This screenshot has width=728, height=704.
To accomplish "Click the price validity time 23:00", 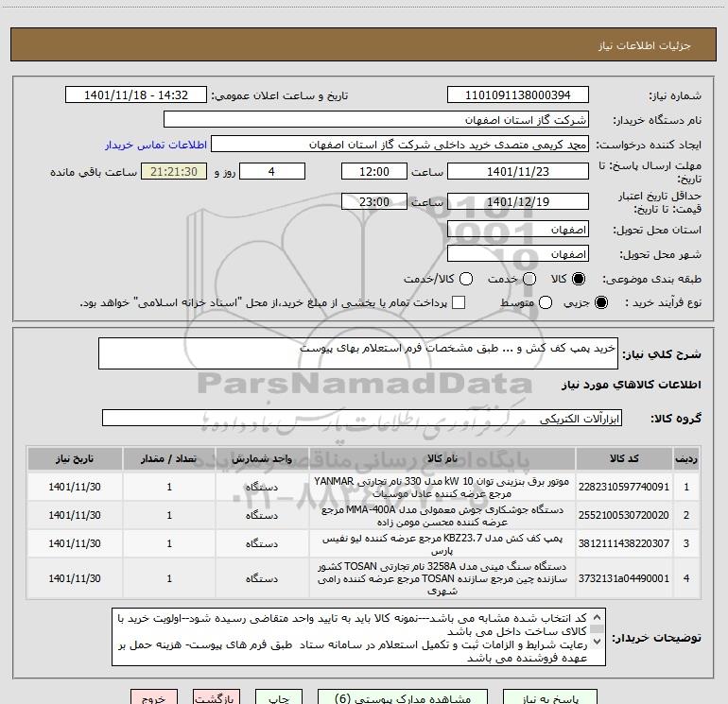I will (374, 201).
